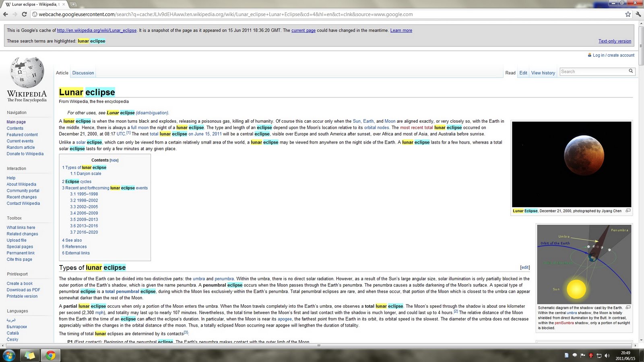Image resolution: width=644 pixels, height=362 pixels.
Task: Open Recent changes in the sidebar
Action: tap(22, 197)
